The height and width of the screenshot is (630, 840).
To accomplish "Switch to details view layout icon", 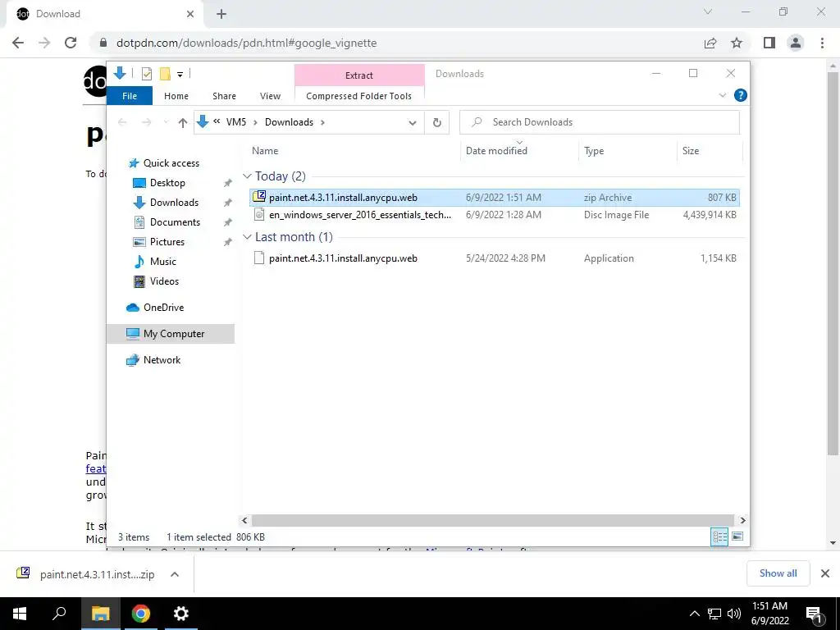I will [x=719, y=536].
